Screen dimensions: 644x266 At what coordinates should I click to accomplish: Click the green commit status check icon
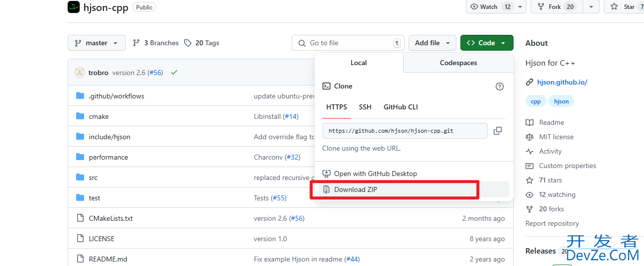(174, 73)
